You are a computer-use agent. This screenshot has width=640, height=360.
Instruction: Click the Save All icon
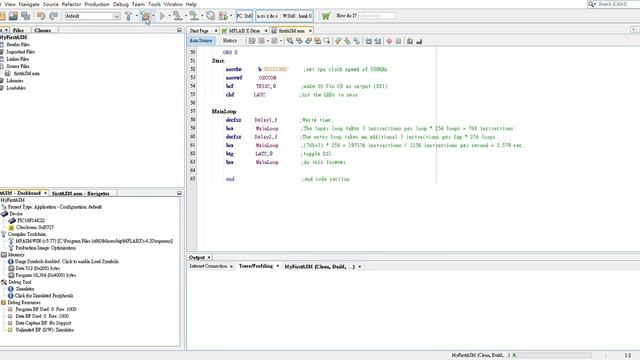click(26, 16)
